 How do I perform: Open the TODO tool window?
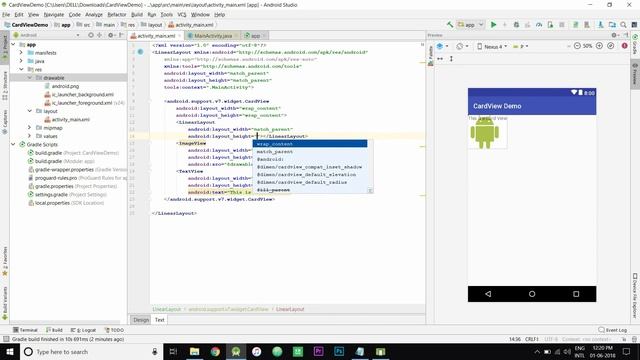pos(114,330)
